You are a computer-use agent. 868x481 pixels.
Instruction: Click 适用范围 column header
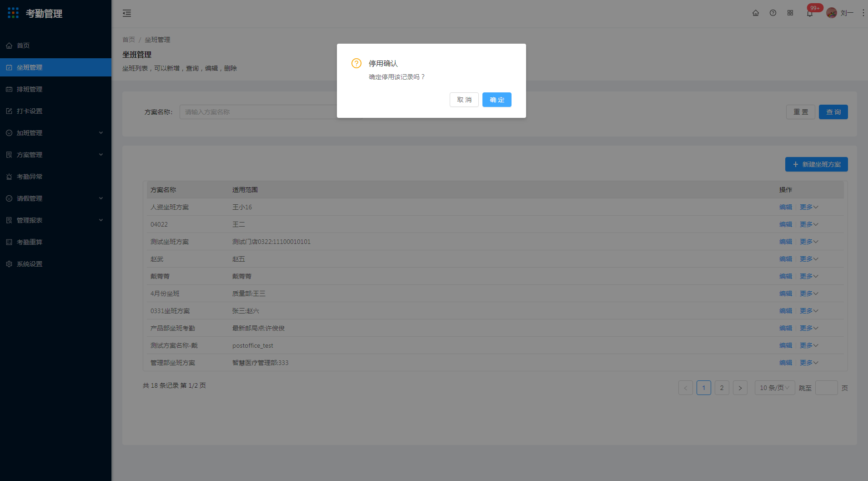point(245,190)
